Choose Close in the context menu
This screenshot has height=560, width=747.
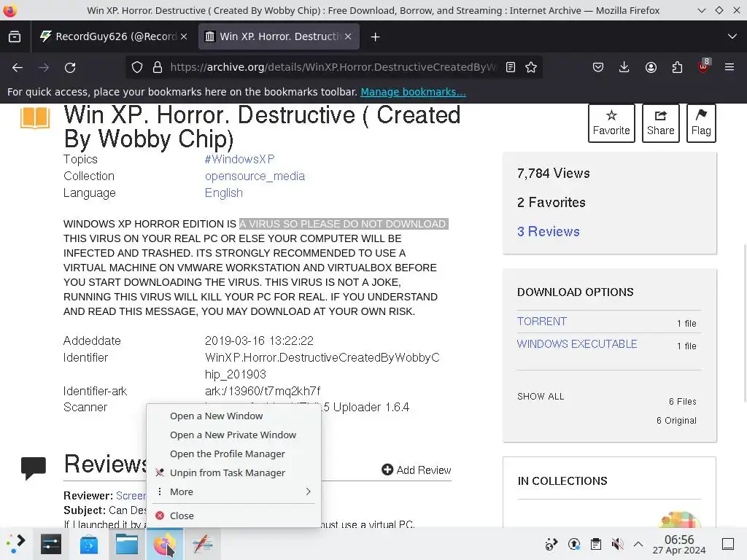click(233, 516)
